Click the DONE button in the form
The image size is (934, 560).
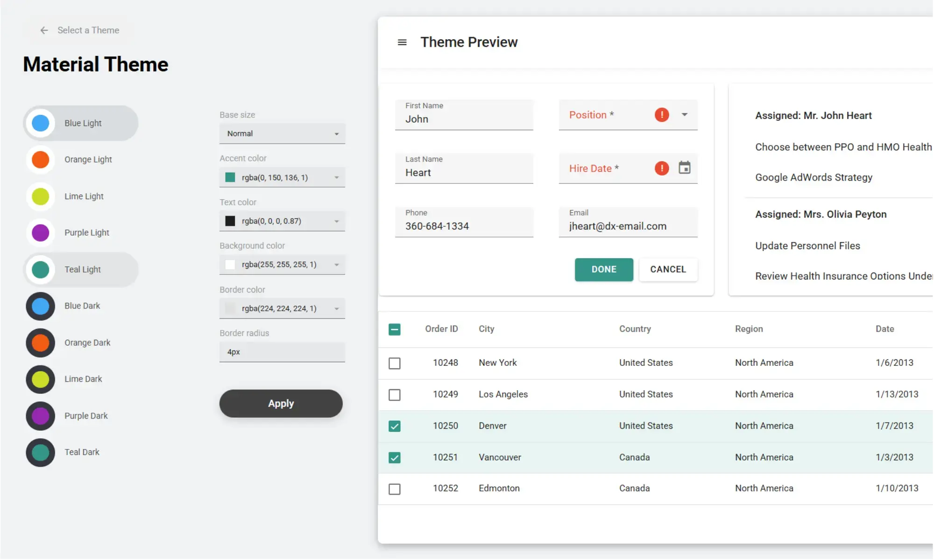[604, 270]
